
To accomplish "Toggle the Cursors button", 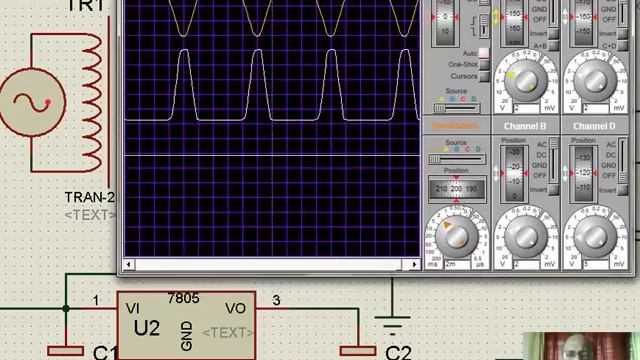I will pos(484,76).
